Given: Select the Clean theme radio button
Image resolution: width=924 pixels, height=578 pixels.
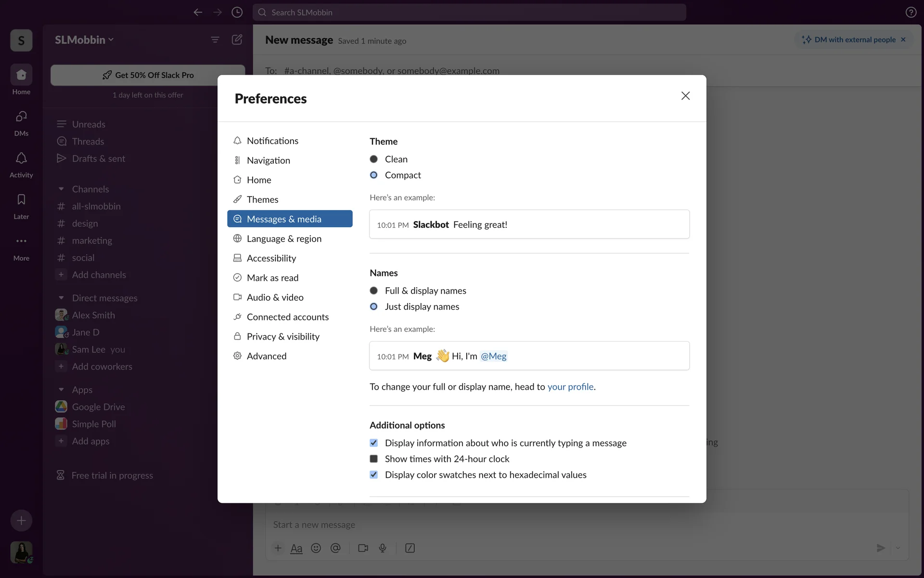Looking at the screenshot, I should [374, 159].
